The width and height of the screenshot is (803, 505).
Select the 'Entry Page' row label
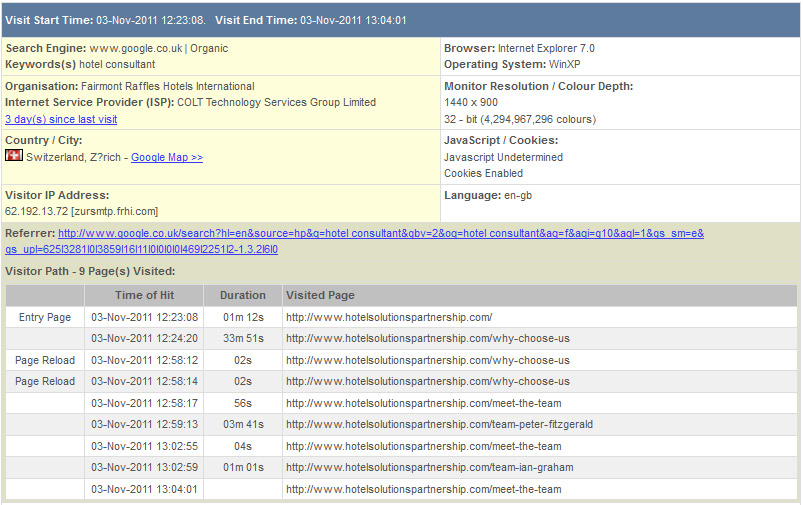tap(45, 318)
